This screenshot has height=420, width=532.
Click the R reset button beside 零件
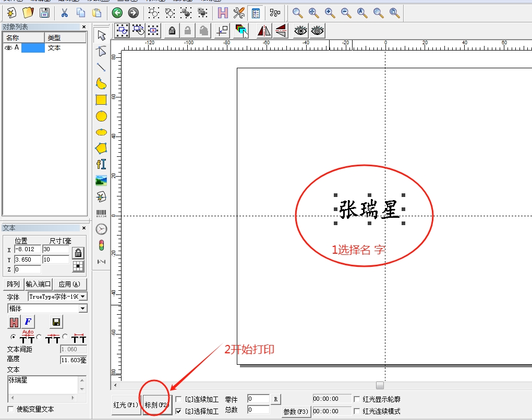click(276, 399)
